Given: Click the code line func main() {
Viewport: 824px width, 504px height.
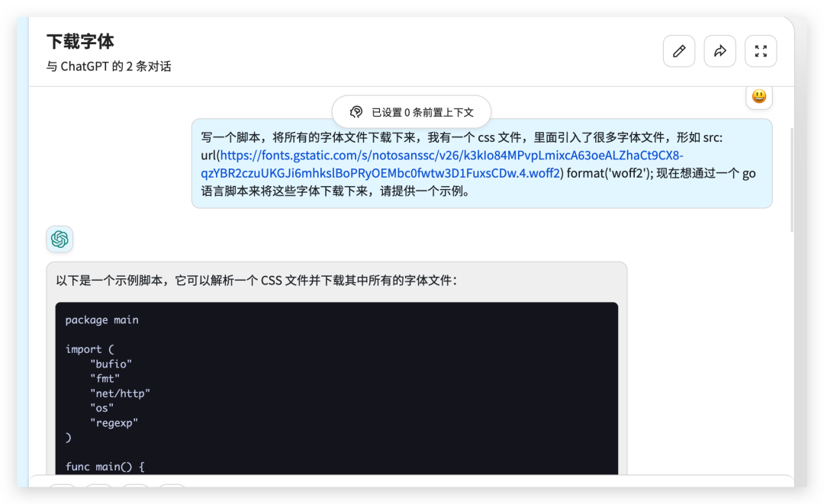Looking at the screenshot, I should tap(105, 466).
